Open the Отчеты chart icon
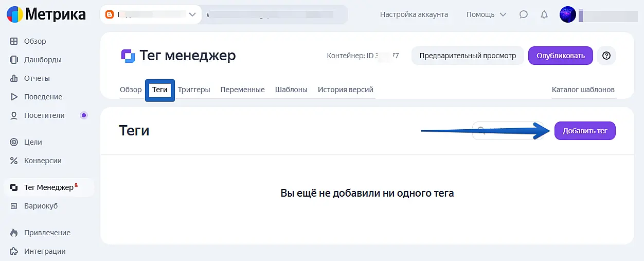 coord(14,78)
